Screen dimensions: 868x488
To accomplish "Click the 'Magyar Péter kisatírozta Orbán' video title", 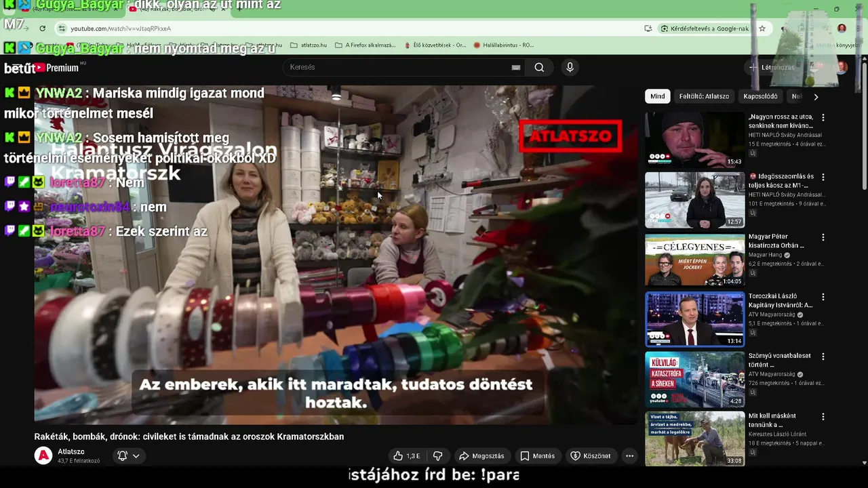I will (777, 241).
